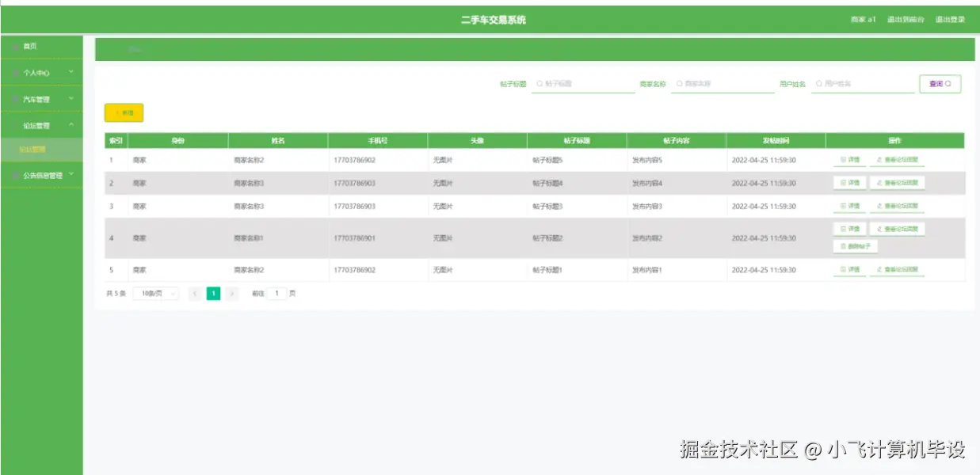The width and height of the screenshot is (980, 475).
Task: Click the 发帖时间 column header
Action: tap(776, 141)
